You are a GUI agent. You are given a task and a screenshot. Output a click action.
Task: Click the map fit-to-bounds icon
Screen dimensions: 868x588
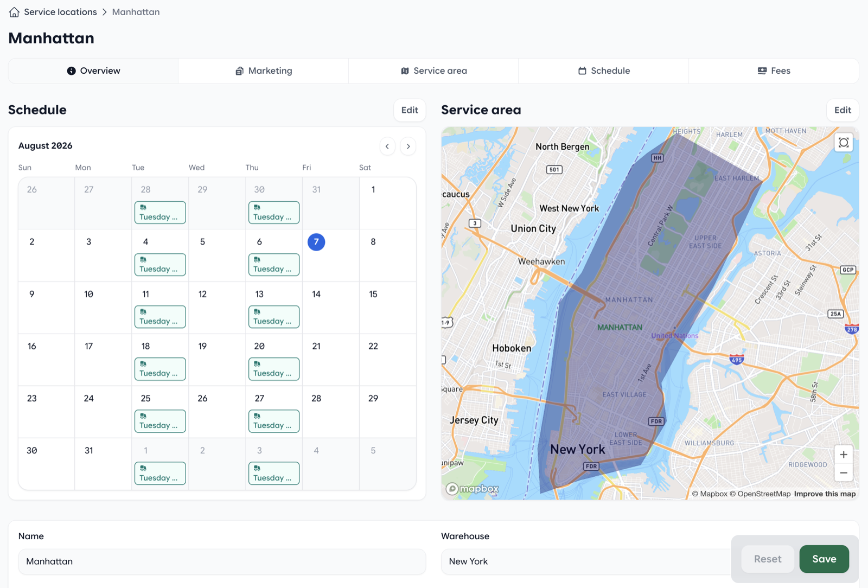pos(844,143)
